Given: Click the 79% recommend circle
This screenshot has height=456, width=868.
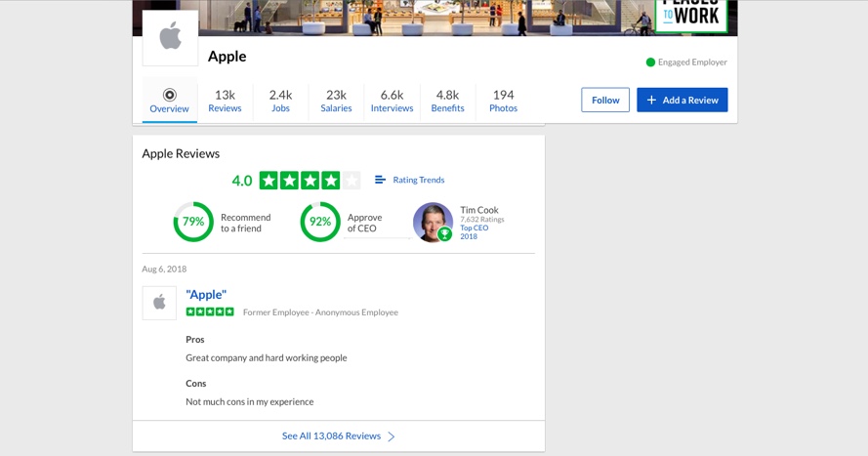Looking at the screenshot, I should (193, 222).
